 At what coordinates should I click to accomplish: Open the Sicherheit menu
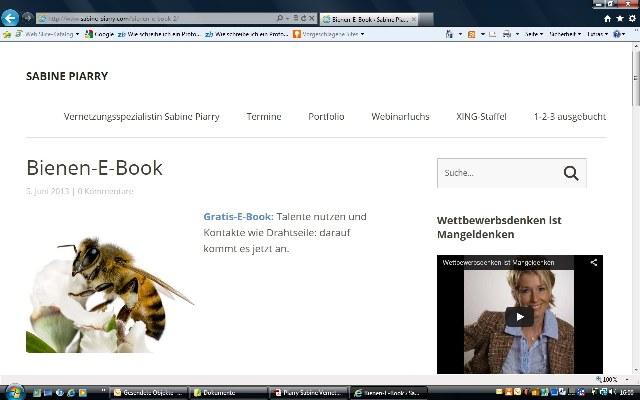click(565, 34)
